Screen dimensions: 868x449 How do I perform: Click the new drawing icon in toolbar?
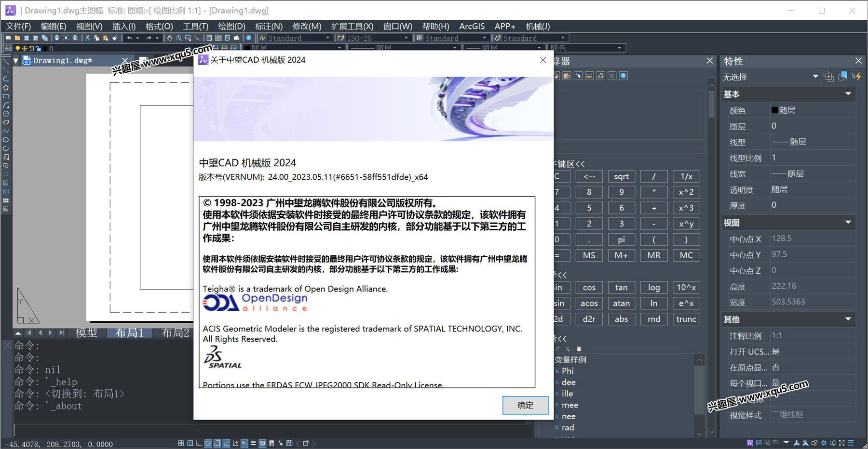coord(8,38)
